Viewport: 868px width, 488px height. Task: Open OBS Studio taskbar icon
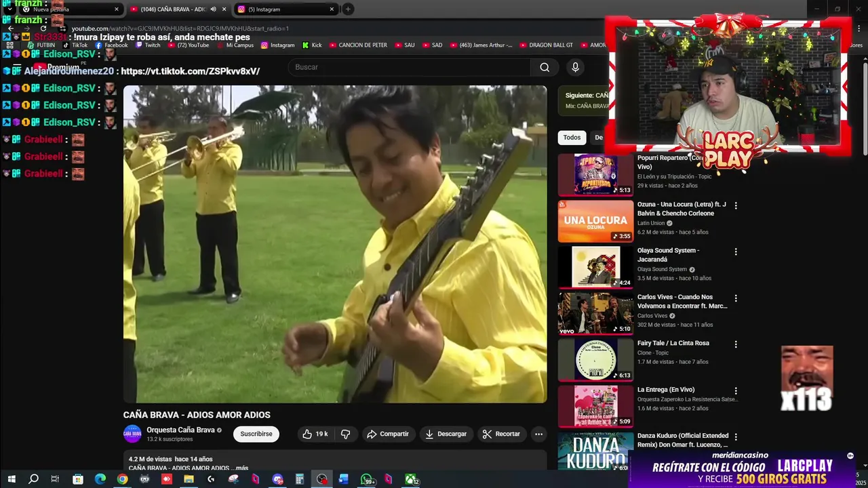(321, 479)
